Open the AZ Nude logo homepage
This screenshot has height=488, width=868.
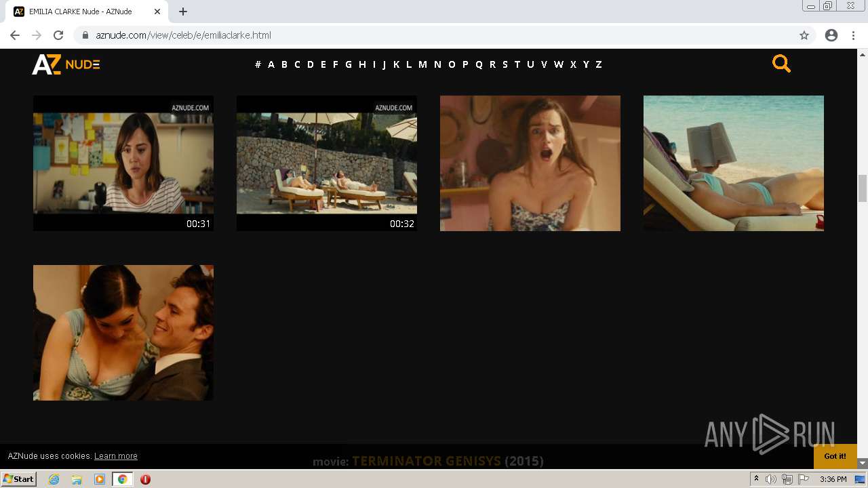pos(66,64)
